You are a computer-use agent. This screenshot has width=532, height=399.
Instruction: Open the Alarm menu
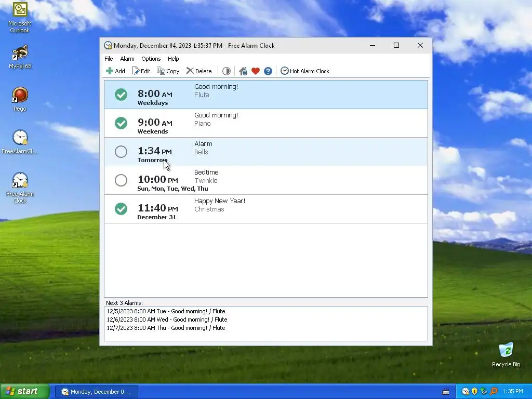pyautogui.click(x=127, y=59)
